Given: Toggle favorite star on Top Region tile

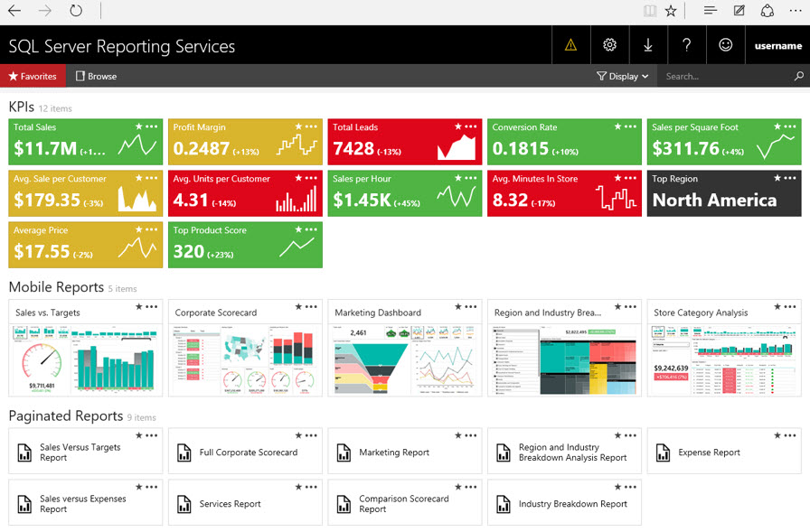Looking at the screenshot, I should coord(777,178).
